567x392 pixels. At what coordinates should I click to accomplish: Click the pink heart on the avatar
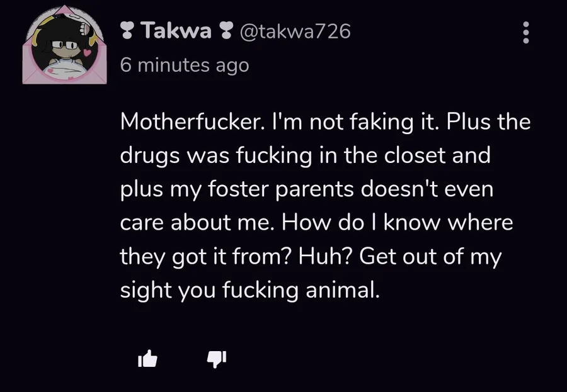[88, 54]
